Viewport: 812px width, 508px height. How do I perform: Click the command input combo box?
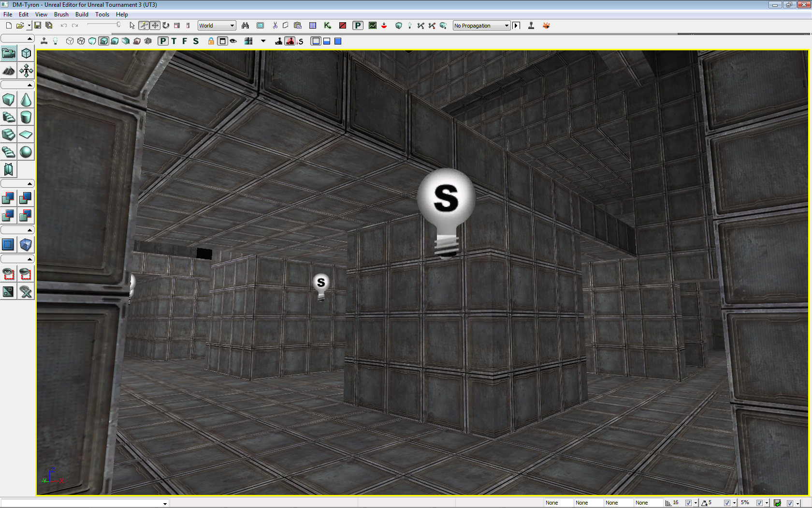(85, 503)
